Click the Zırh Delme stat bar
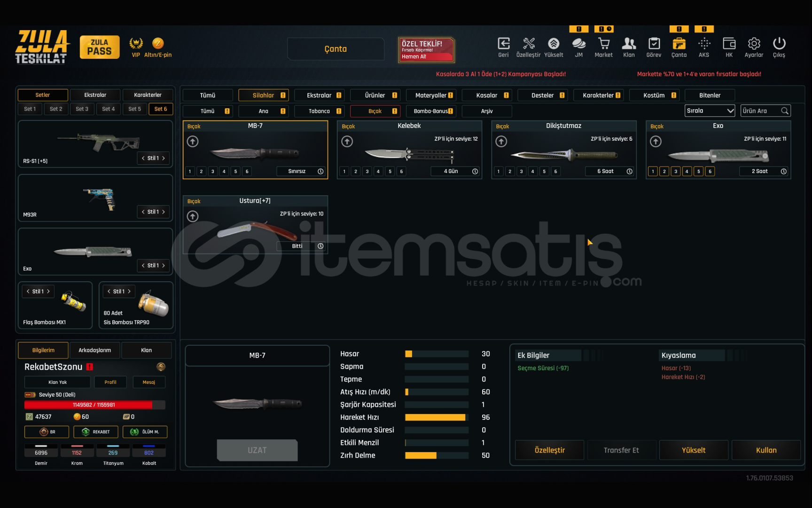This screenshot has height=508, width=812. point(437,455)
